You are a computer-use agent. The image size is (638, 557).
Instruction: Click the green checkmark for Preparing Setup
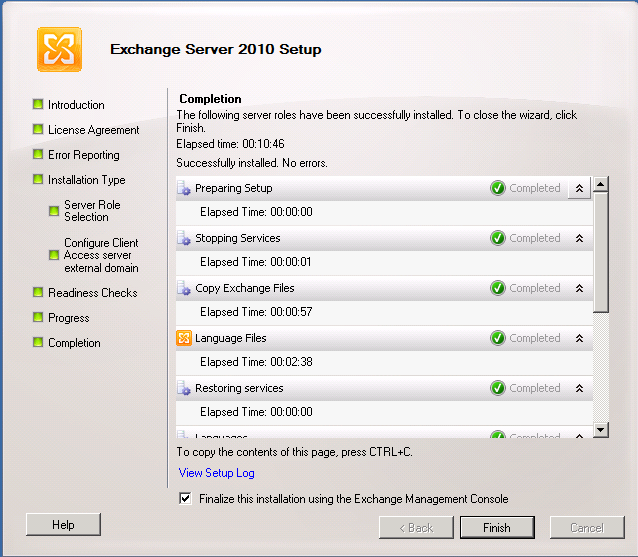[x=498, y=188]
